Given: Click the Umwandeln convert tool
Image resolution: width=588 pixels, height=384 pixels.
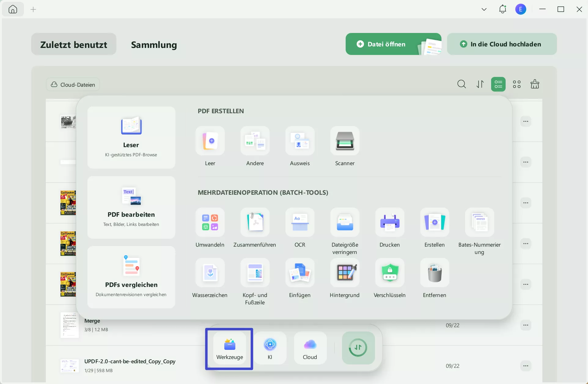Looking at the screenshot, I should pos(210,223).
